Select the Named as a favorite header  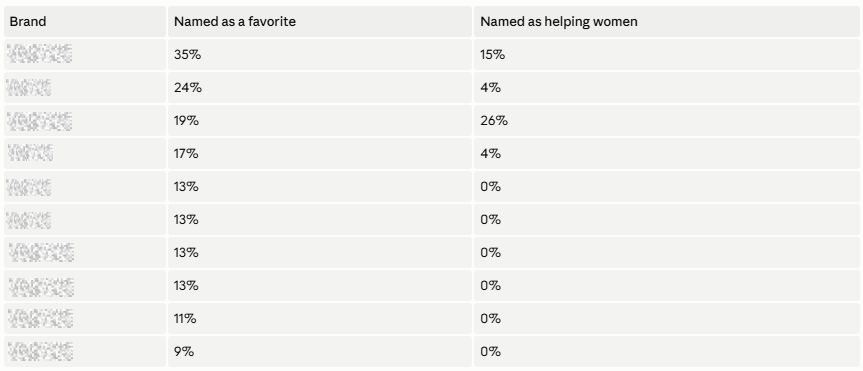[x=320, y=21]
